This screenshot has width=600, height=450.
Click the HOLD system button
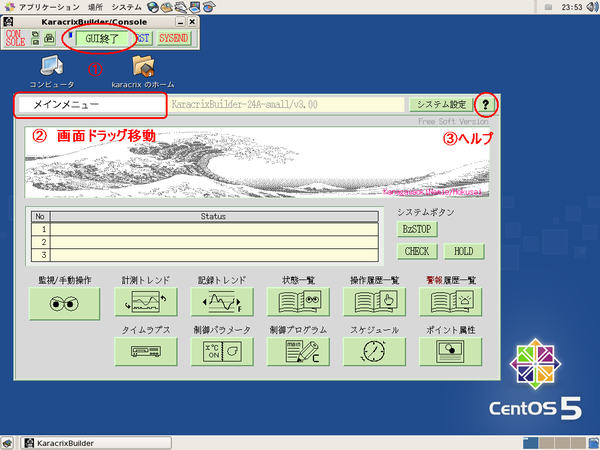(x=464, y=251)
